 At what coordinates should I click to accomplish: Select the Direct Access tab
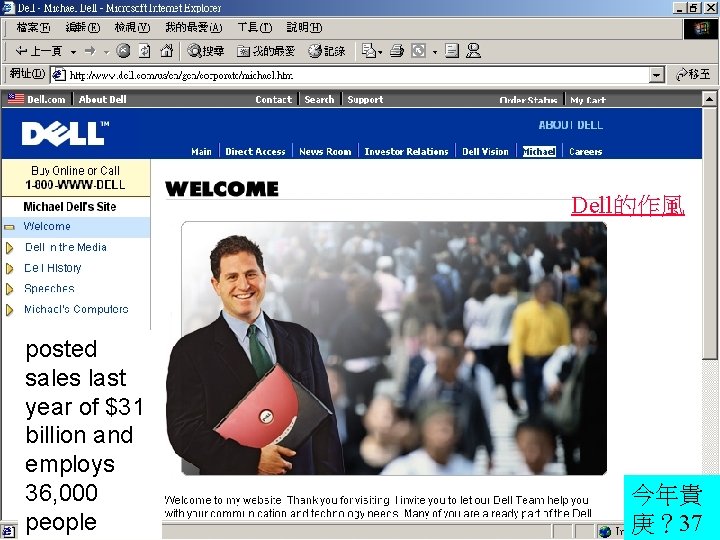point(255,152)
